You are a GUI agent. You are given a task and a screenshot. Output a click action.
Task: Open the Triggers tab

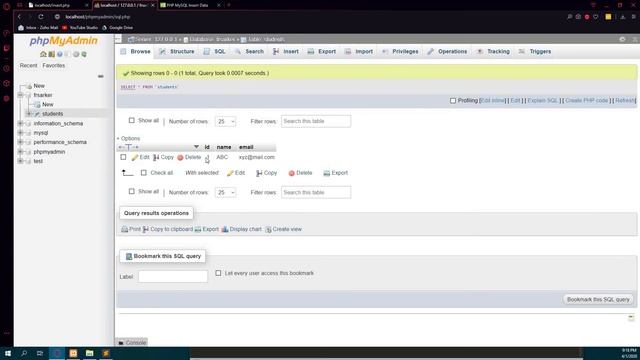pos(535,51)
